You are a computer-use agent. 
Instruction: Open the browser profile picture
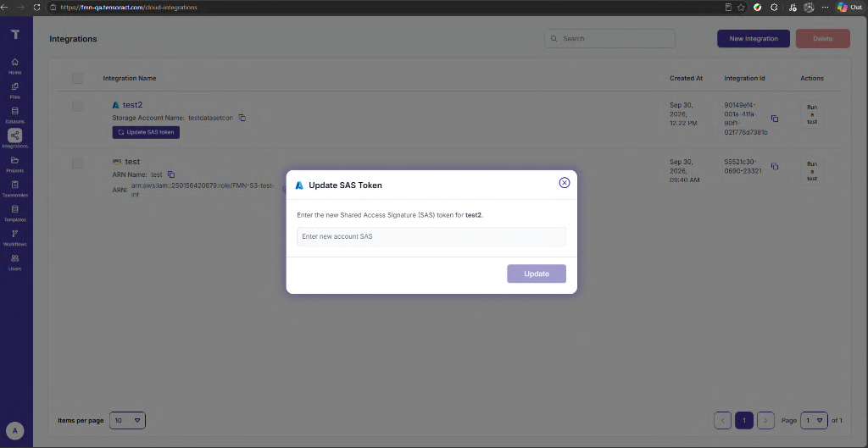[x=809, y=7]
